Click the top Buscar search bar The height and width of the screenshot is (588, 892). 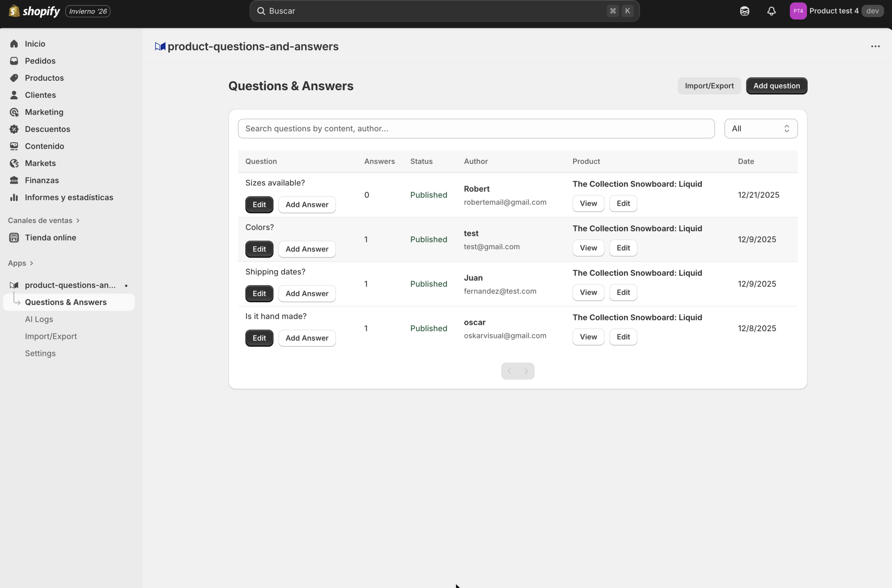pos(435,11)
